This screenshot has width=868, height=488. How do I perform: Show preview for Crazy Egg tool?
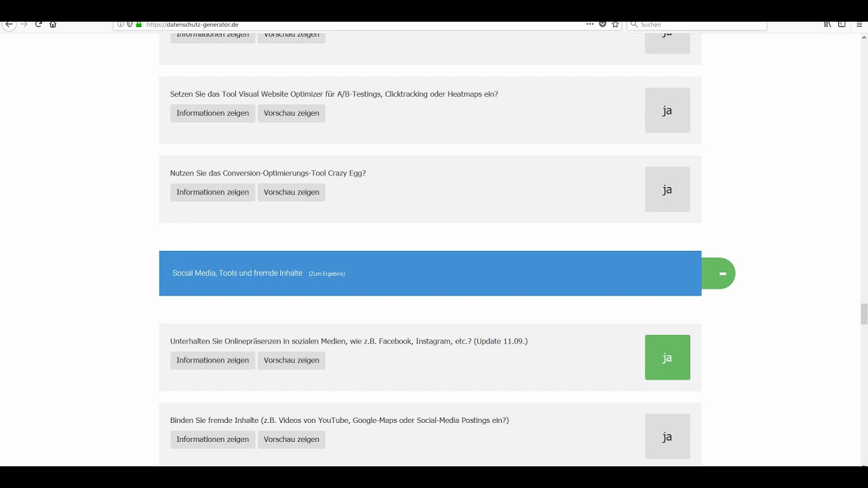(292, 192)
